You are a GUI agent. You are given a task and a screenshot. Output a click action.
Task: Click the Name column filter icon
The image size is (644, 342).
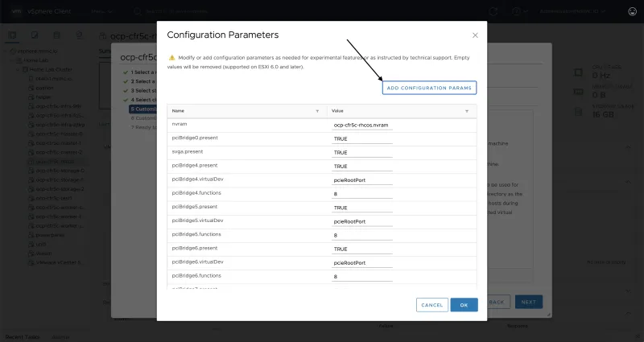pyautogui.click(x=317, y=111)
